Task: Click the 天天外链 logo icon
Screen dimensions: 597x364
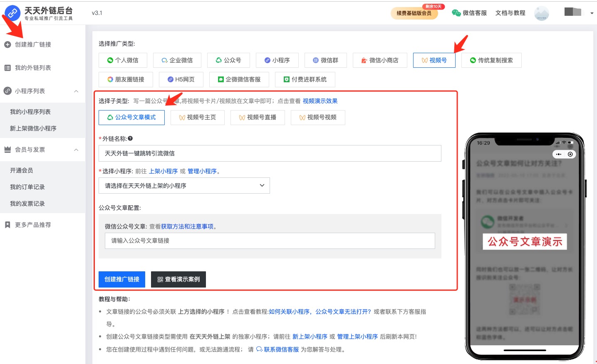Action: pyautogui.click(x=12, y=13)
